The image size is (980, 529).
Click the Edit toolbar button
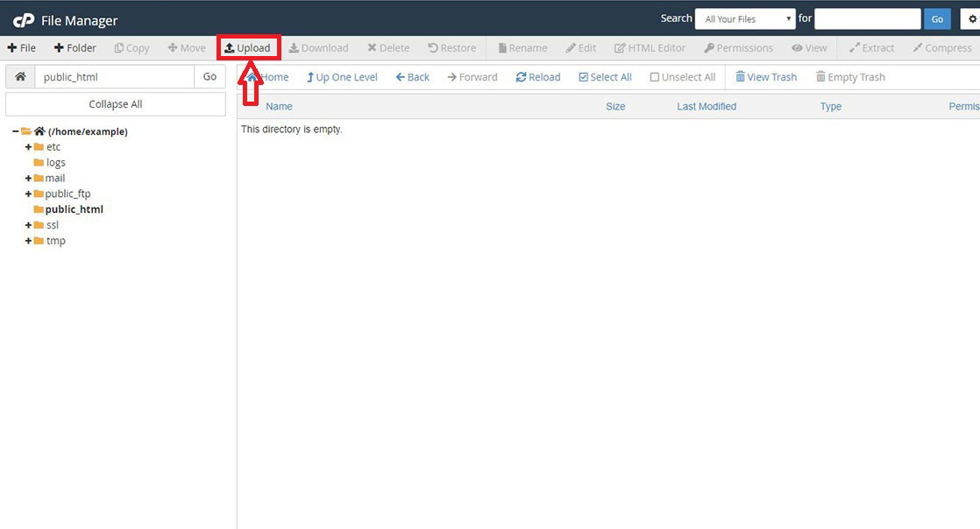tap(580, 48)
